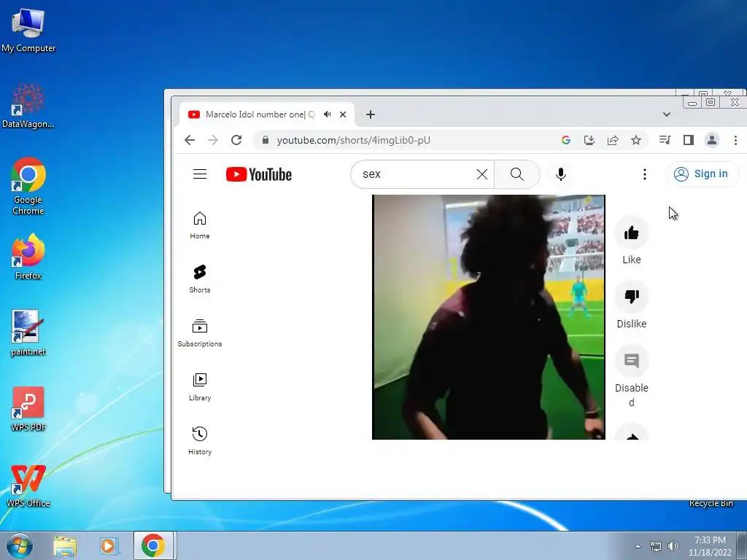Screen dimensions: 747x560
Task: Click the magnifier search button
Action: [x=517, y=174]
